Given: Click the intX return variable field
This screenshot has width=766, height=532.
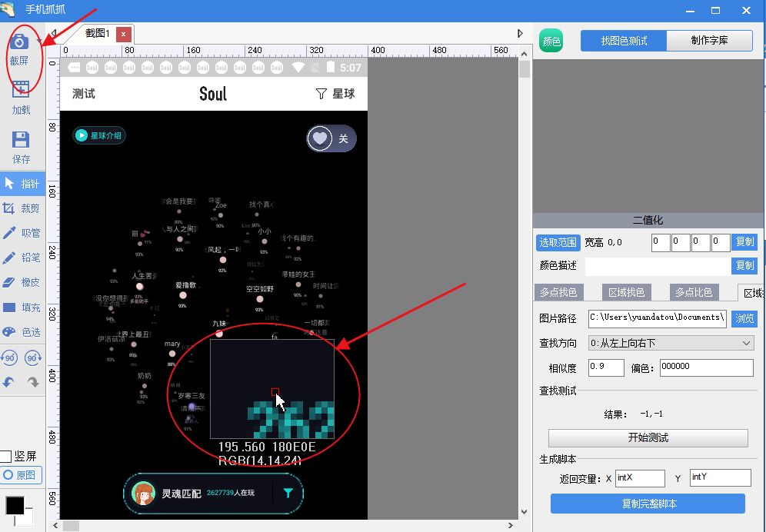Looking at the screenshot, I should pyautogui.click(x=640, y=478).
